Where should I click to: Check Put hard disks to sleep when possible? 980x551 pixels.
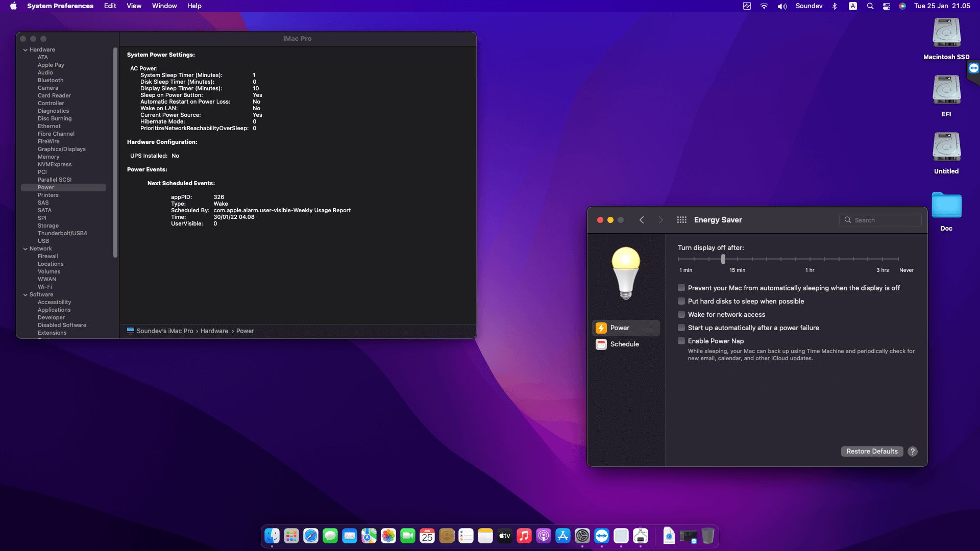pos(681,301)
